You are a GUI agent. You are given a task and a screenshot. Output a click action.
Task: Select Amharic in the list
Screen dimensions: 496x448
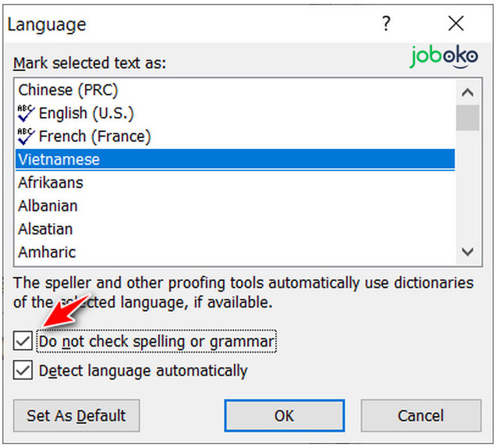coord(48,252)
